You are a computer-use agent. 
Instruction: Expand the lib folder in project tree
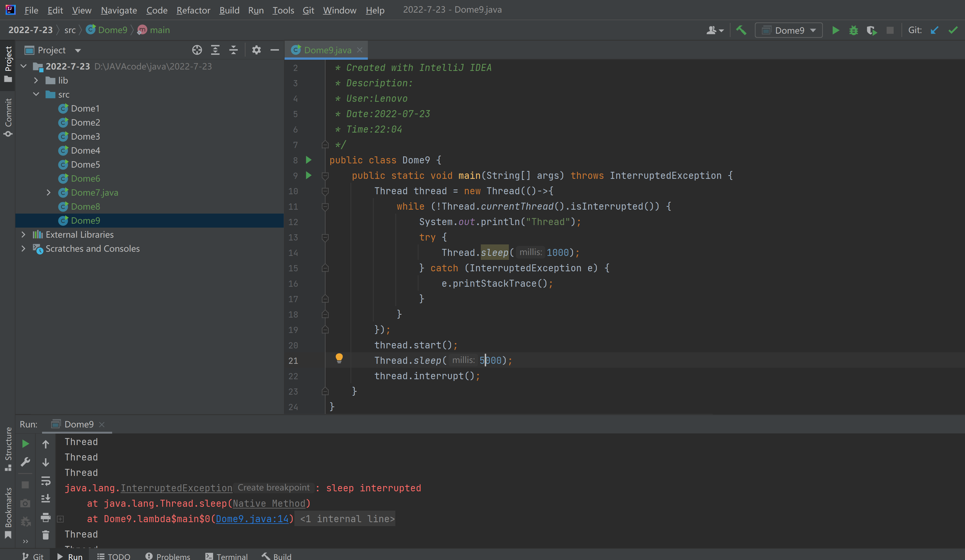pos(36,80)
